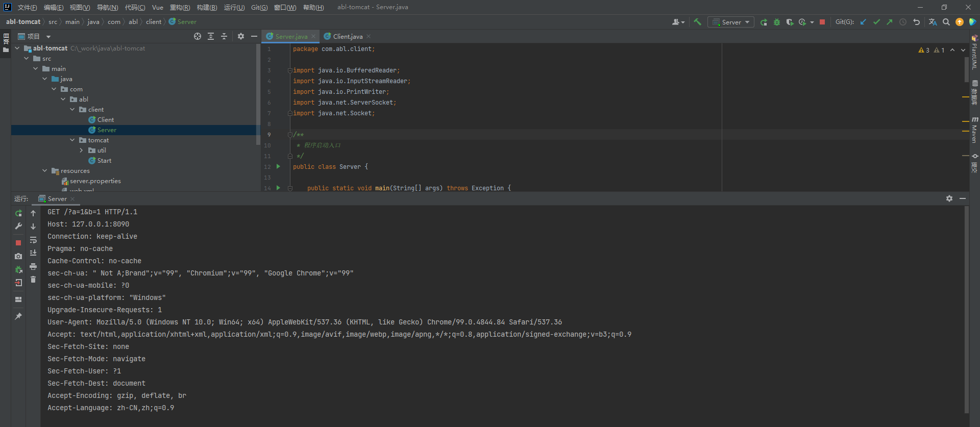Toggle pin tab in Run panel
Screen dimensions: 980x427
coord(18,316)
